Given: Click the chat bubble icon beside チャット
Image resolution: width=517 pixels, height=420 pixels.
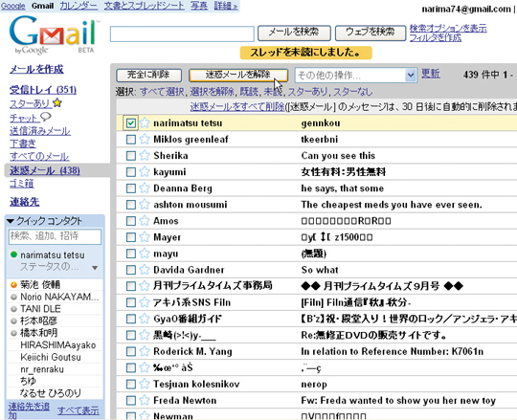Looking at the screenshot, I should (x=46, y=117).
